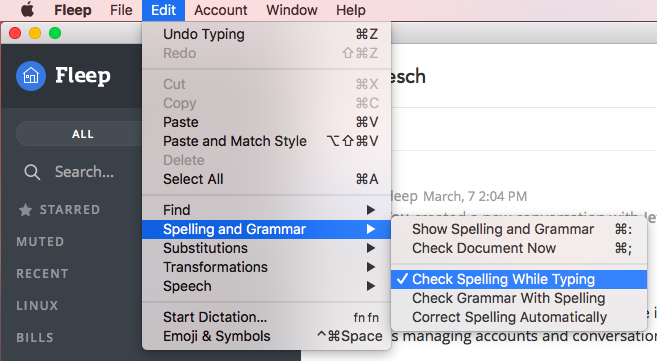Screen dimensions: 657x361
Task: Choose Select All
Action: click(x=266, y=179)
